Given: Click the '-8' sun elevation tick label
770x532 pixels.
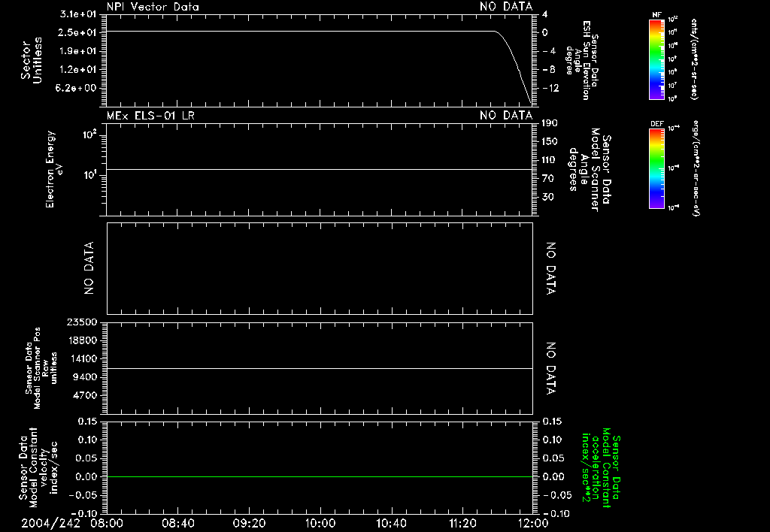Looking at the screenshot, I should click(x=549, y=70).
